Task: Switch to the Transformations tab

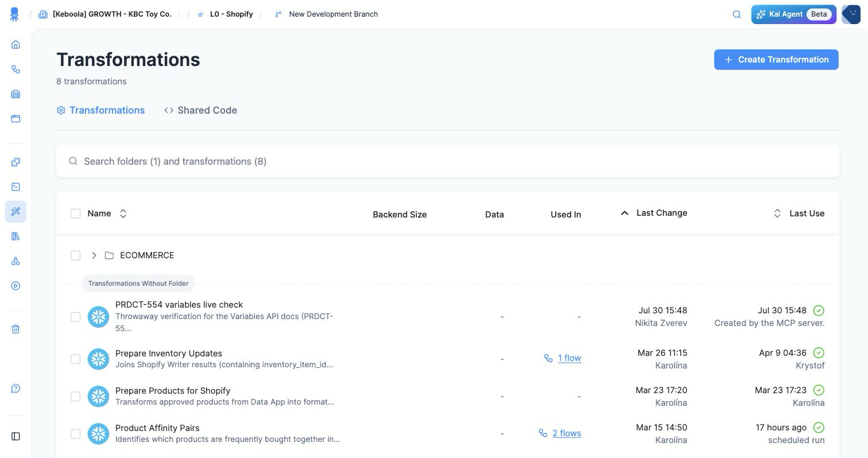Action: pyautogui.click(x=100, y=110)
